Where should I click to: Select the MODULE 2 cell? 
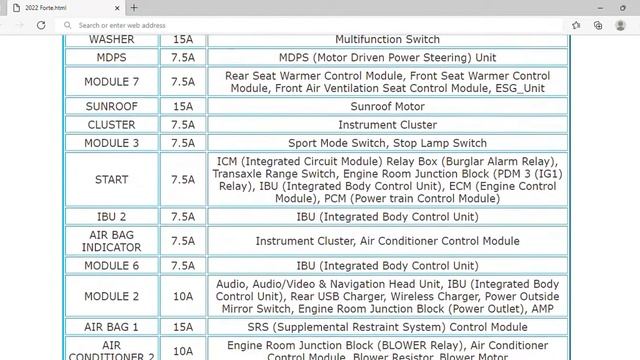point(111,296)
